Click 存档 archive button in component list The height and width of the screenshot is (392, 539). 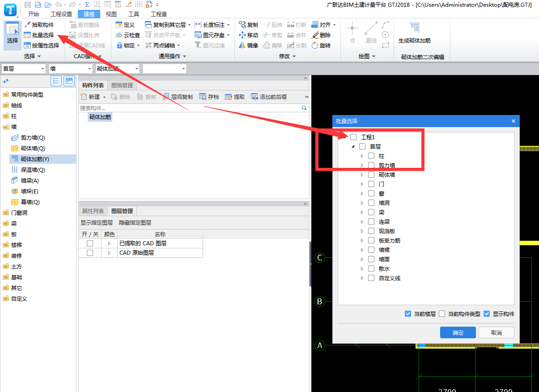(x=209, y=97)
